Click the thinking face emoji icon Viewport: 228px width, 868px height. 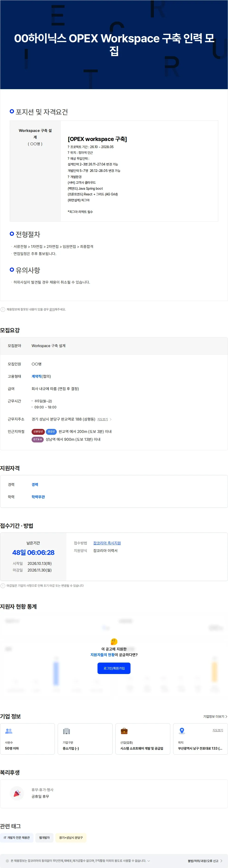pyautogui.click(x=114, y=642)
